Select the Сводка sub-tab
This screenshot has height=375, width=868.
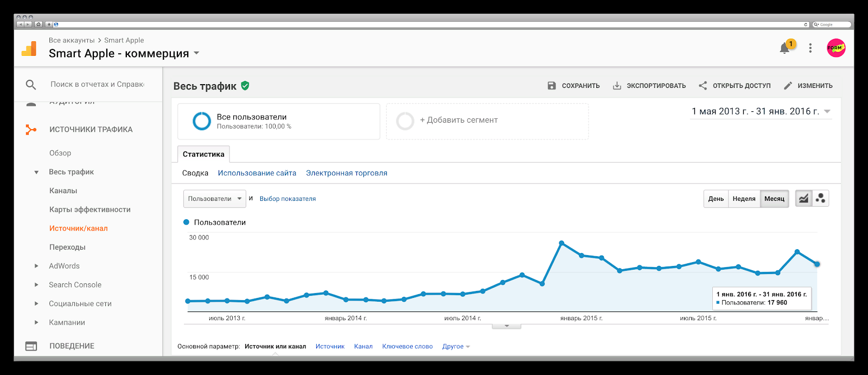[195, 173]
